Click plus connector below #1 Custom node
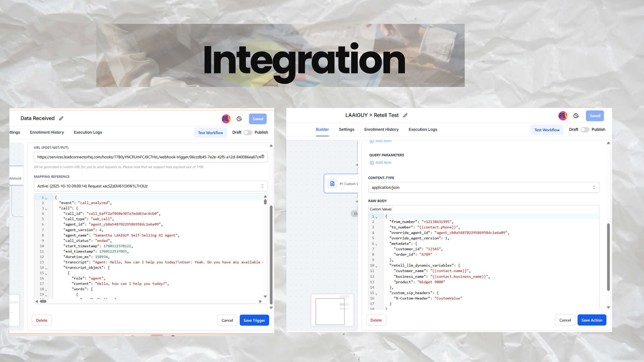The height and width of the screenshot is (362, 644). [x=357, y=201]
